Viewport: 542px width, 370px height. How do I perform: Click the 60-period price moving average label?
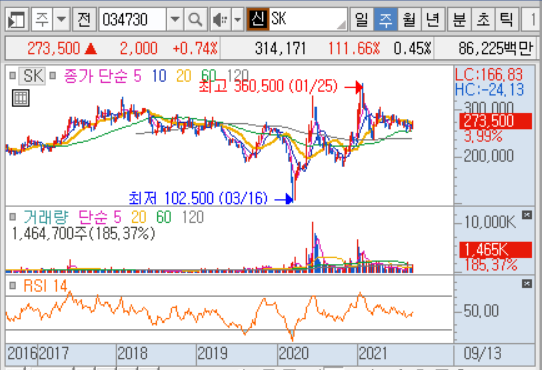pos(209,76)
